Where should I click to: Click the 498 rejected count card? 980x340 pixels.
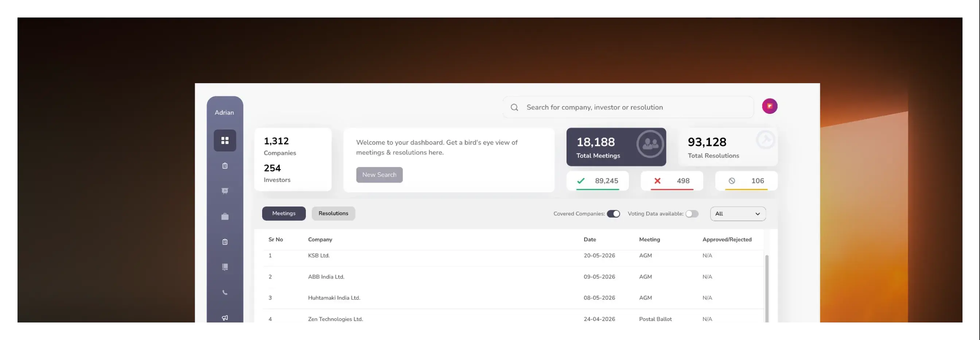coord(672,181)
